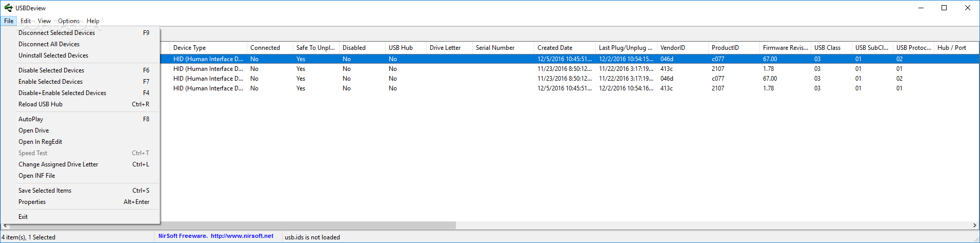This screenshot has height=243, width=980.
Task: Sort by VendorID column header
Action: click(683, 48)
